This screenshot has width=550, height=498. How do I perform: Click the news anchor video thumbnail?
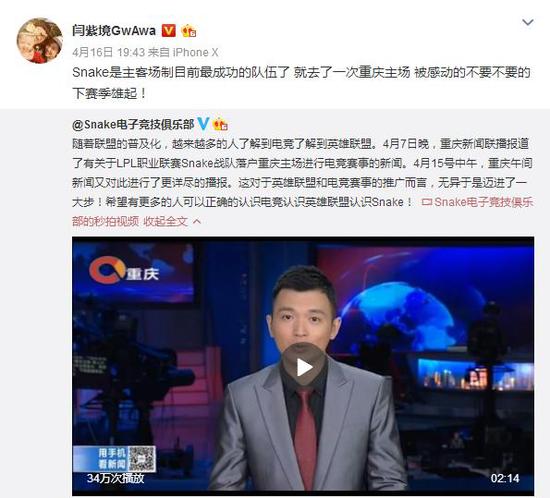tap(303, 366)
